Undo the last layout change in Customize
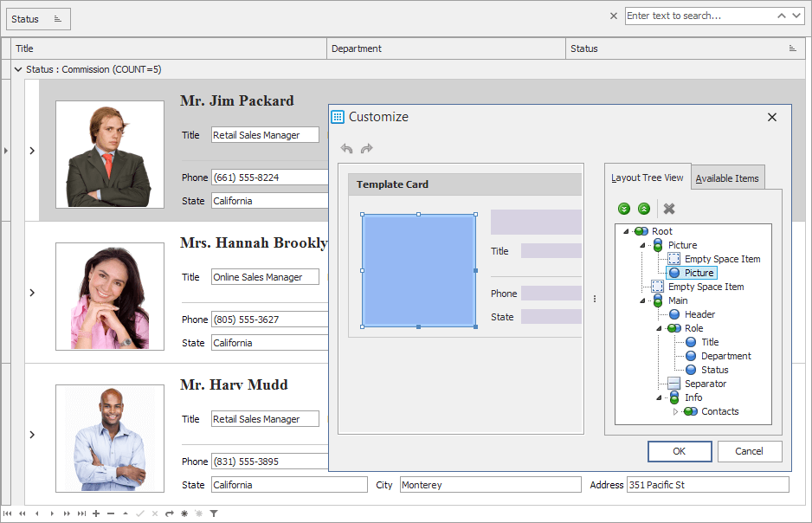812x523 pixels. click(346, 148)
